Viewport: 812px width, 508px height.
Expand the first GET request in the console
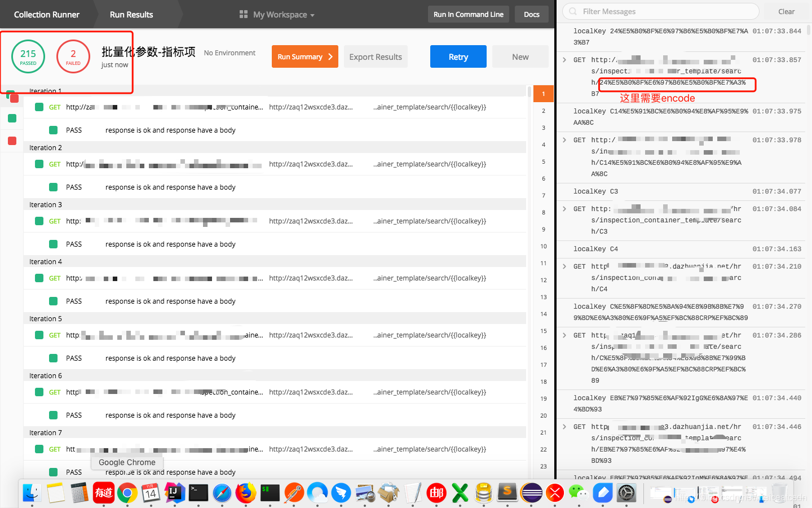point(564,60)
